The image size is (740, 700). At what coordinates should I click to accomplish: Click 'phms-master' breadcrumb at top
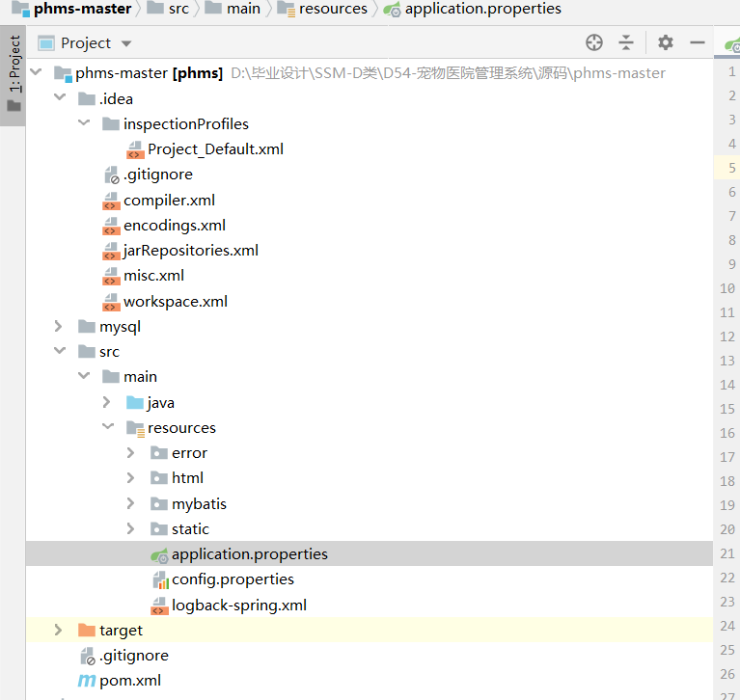82,9
